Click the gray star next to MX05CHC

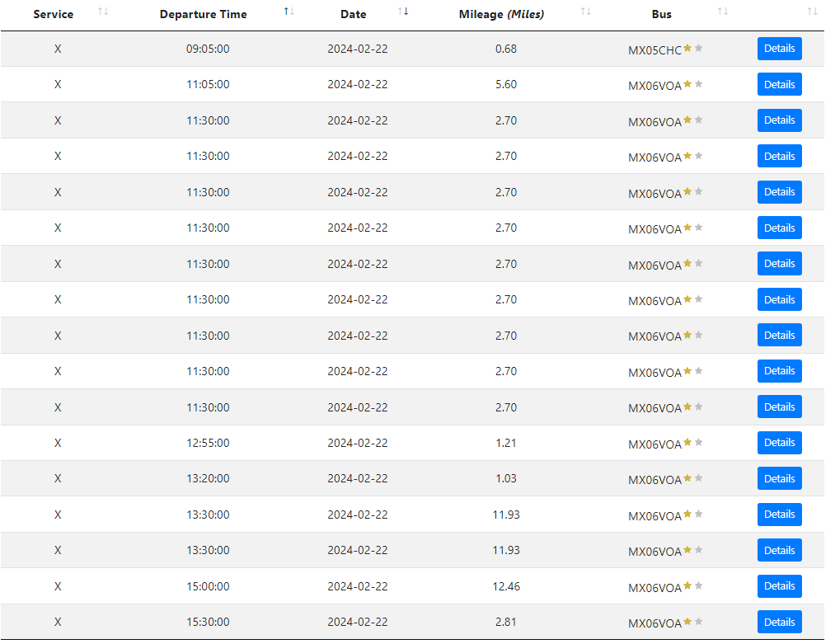tap(699, 49)
